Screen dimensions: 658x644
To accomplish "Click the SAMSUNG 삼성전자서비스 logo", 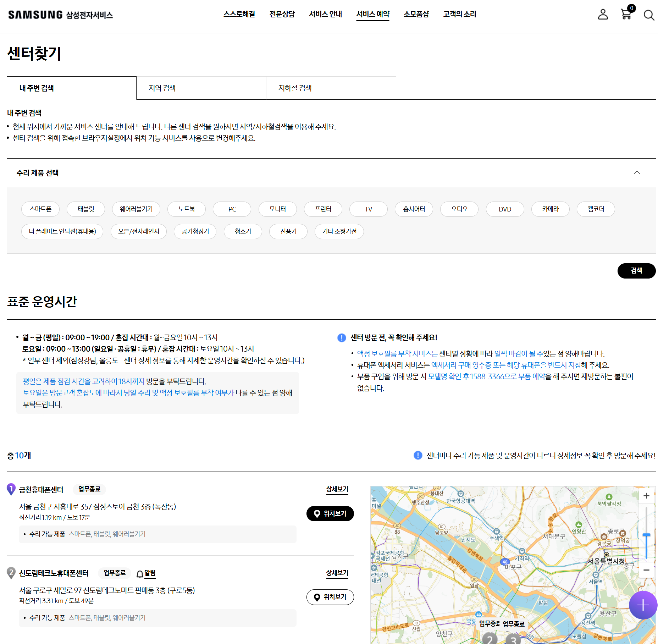I will coord(60,15).
